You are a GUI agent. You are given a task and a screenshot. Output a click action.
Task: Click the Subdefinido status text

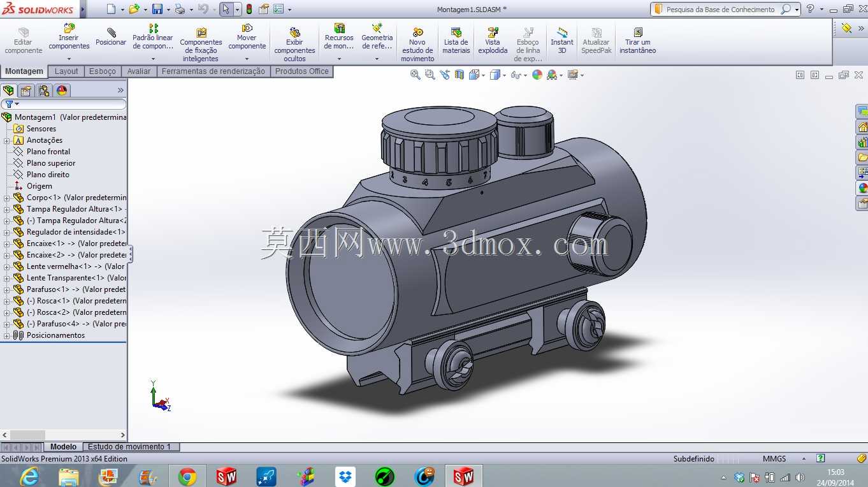pos(694,459)
